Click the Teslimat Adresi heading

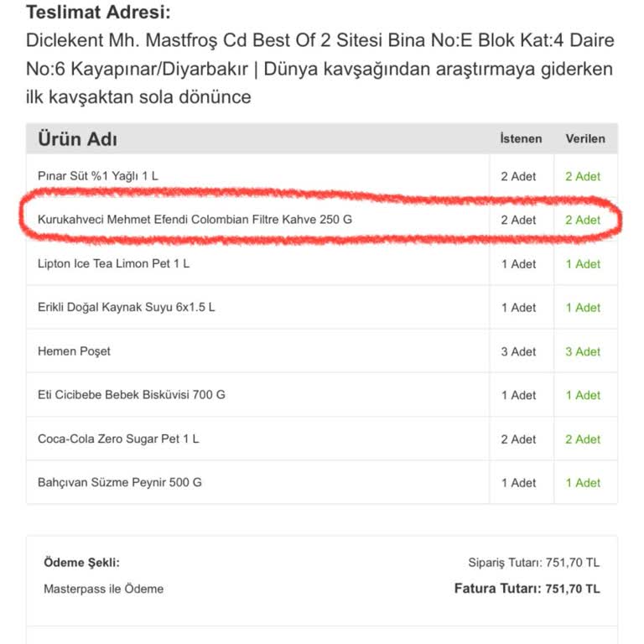pyautogui.click(x=98, y=12)
